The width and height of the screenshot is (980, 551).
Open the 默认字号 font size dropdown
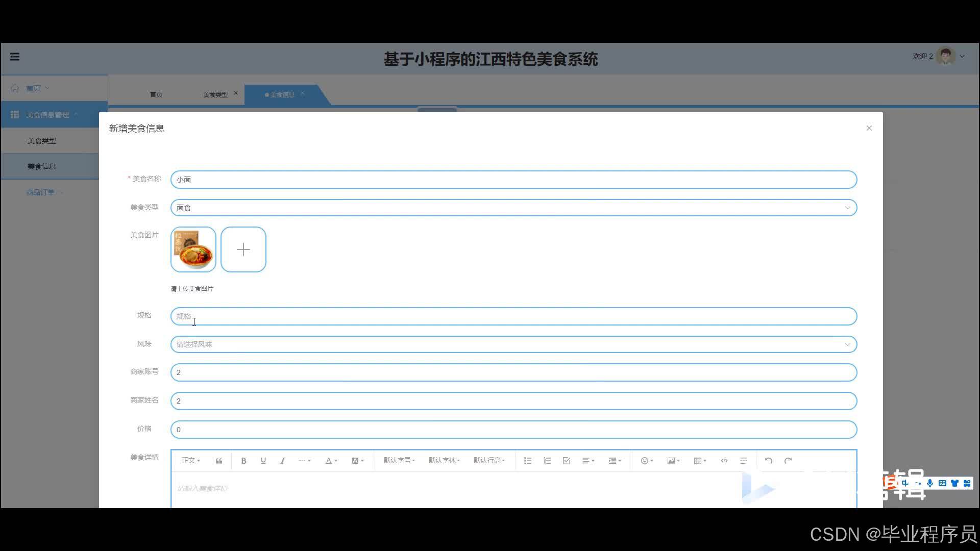point(399,461)
